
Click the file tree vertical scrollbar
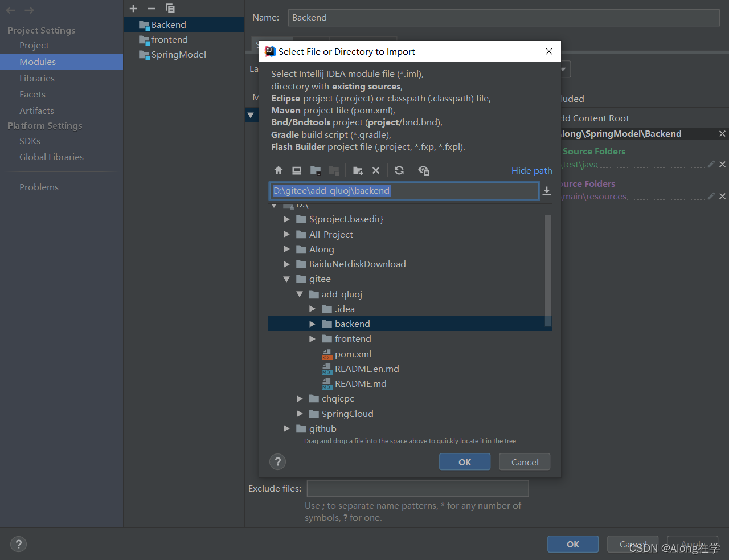(x=548, y=271)
